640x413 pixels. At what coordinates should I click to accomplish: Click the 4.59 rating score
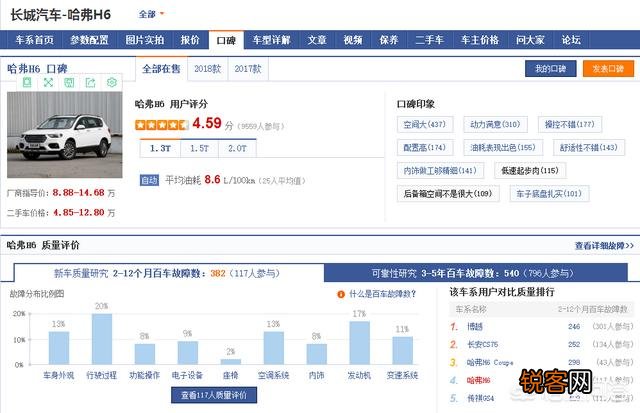coord(207,123)
